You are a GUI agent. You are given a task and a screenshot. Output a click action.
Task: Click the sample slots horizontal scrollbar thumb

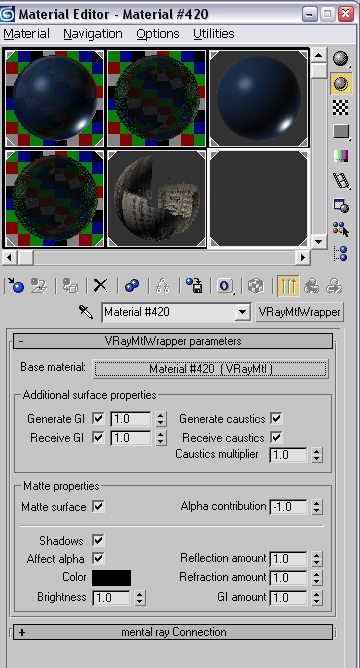[26, 257]
